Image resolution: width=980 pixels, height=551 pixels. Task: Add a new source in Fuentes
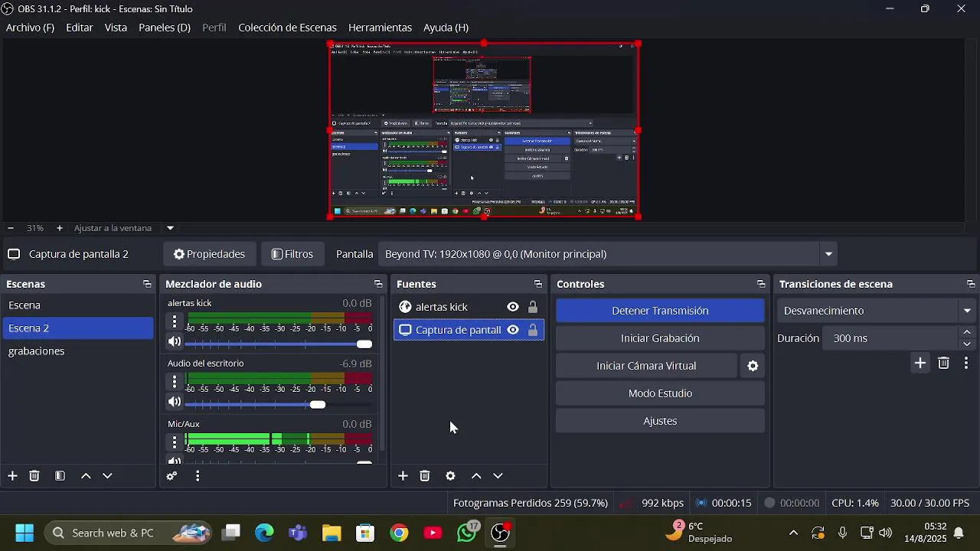click(403, 476)
